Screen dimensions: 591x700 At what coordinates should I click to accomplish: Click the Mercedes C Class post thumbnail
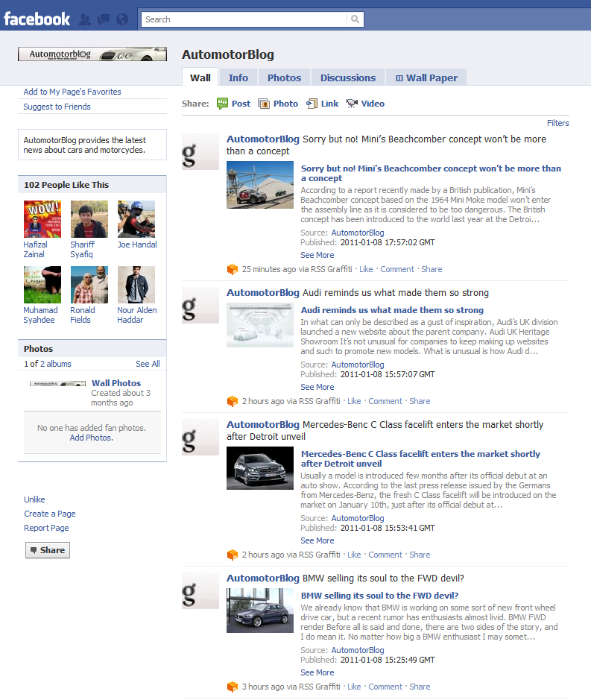(x=260, y=468)
